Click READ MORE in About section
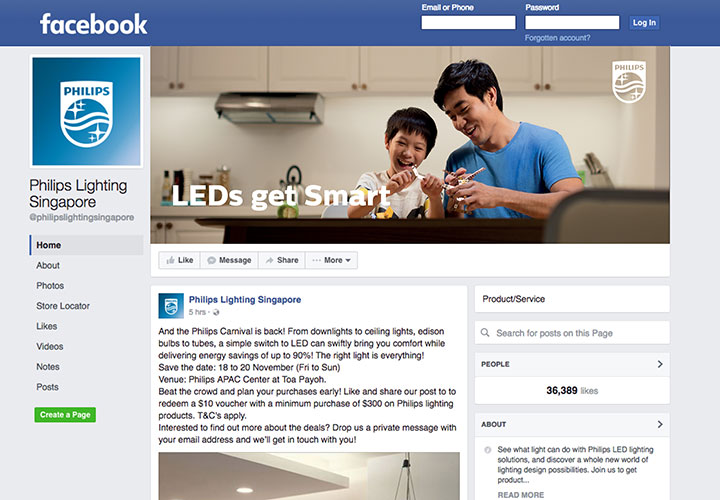 pos(521,495)
